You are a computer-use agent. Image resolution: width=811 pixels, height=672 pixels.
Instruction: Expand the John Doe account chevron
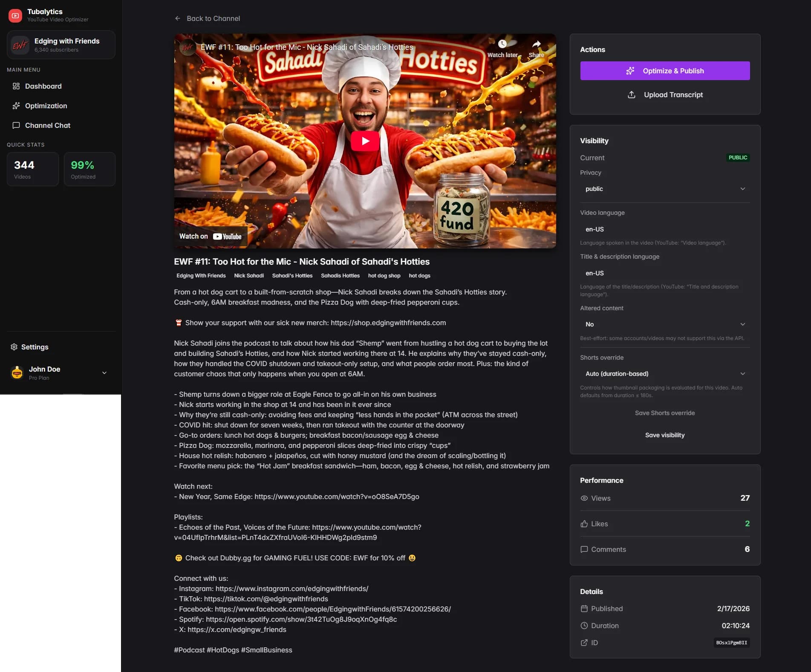[x=104, y=373]
